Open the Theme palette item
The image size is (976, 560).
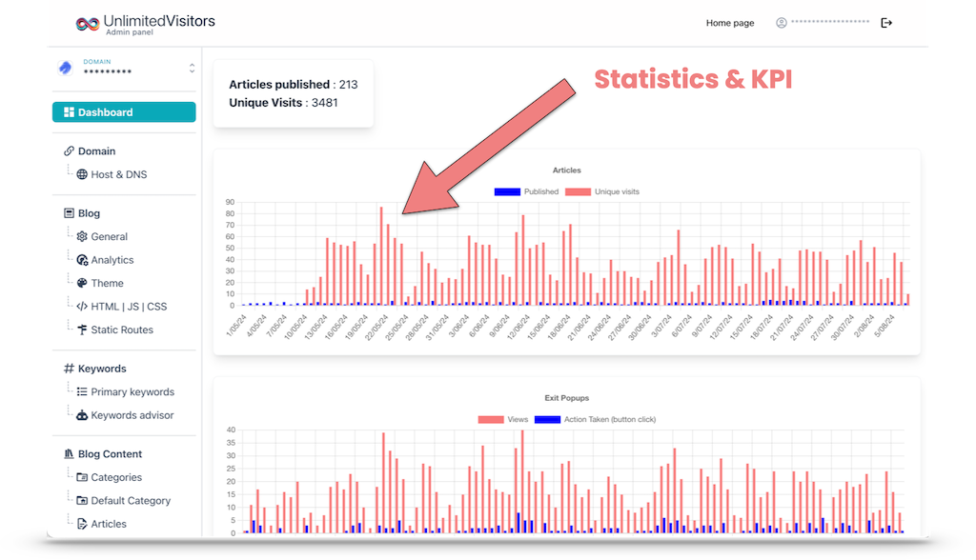pos(100,283)
